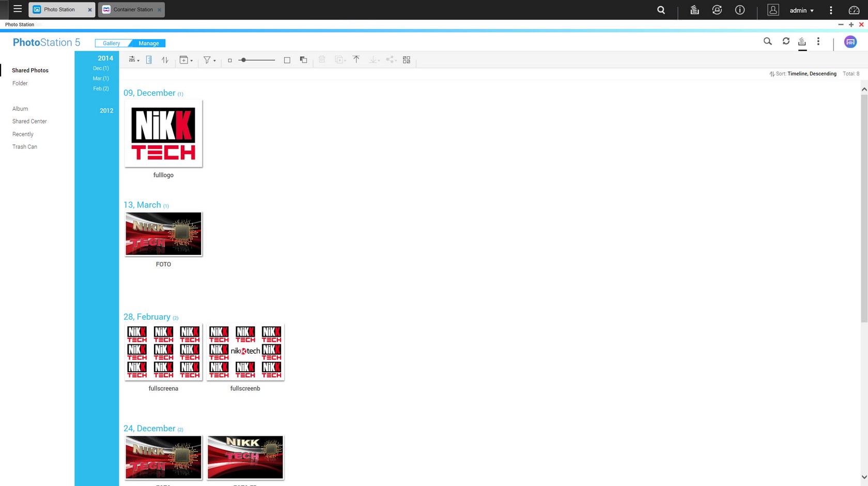
Task: Open QTS background tasks icon
Action: [694, 10]
